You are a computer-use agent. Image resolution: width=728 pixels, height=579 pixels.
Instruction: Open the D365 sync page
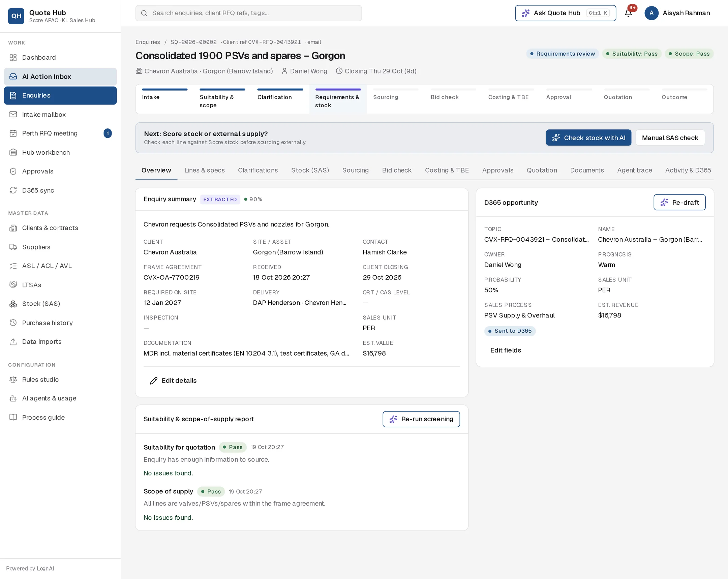point(60,190)
